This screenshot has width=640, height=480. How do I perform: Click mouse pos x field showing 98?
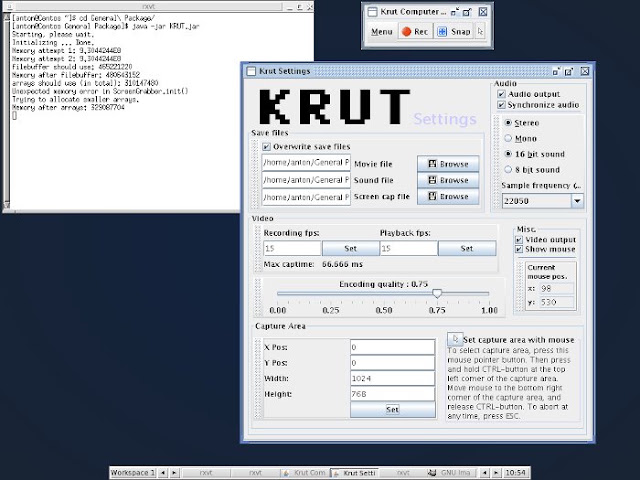[x=556, y=288]
